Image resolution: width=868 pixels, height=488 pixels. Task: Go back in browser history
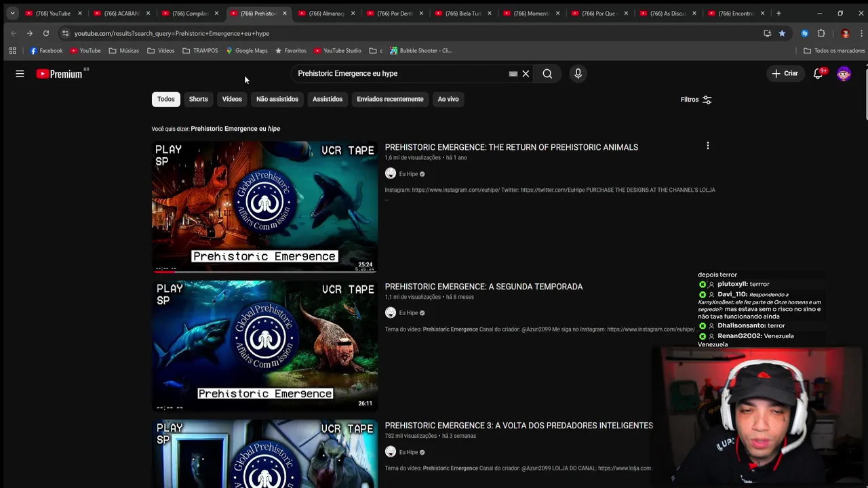tap(14, 33)
